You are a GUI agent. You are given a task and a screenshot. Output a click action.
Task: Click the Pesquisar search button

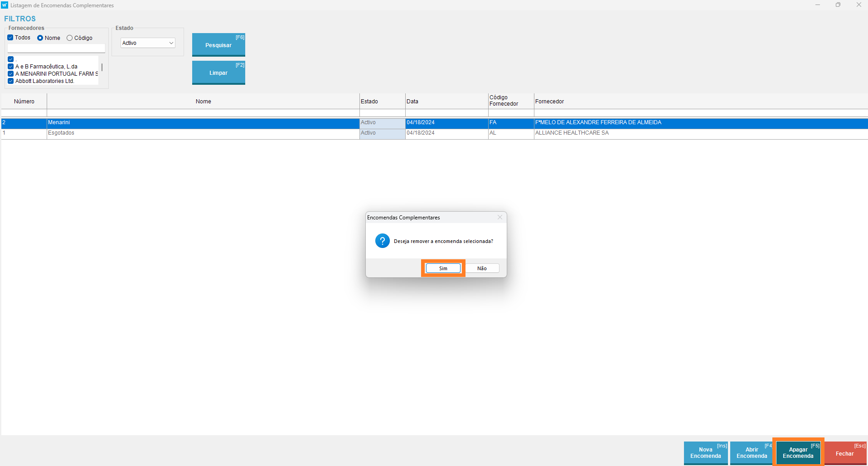point(218,45)
